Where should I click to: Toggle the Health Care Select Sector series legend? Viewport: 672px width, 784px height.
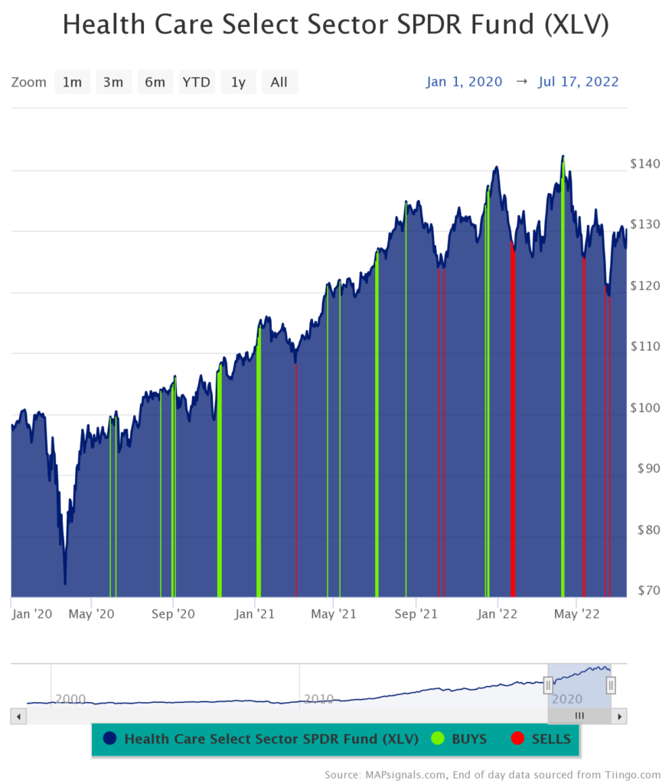262,739
